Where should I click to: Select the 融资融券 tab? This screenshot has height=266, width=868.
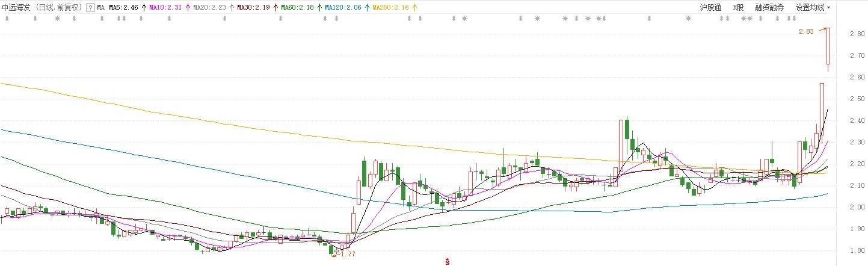coord(769,8)
